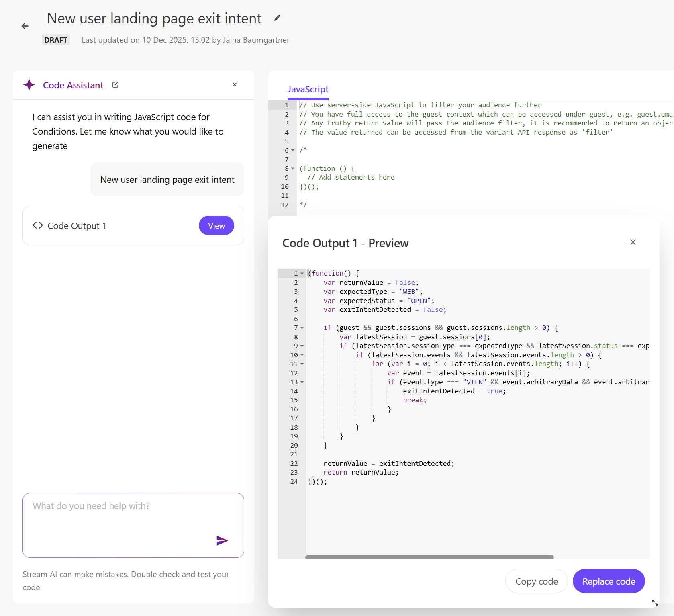Viewport: 674px width, 616px height.
Task: Click the 'What do you need help with?' input
Action: coord(133,525)
